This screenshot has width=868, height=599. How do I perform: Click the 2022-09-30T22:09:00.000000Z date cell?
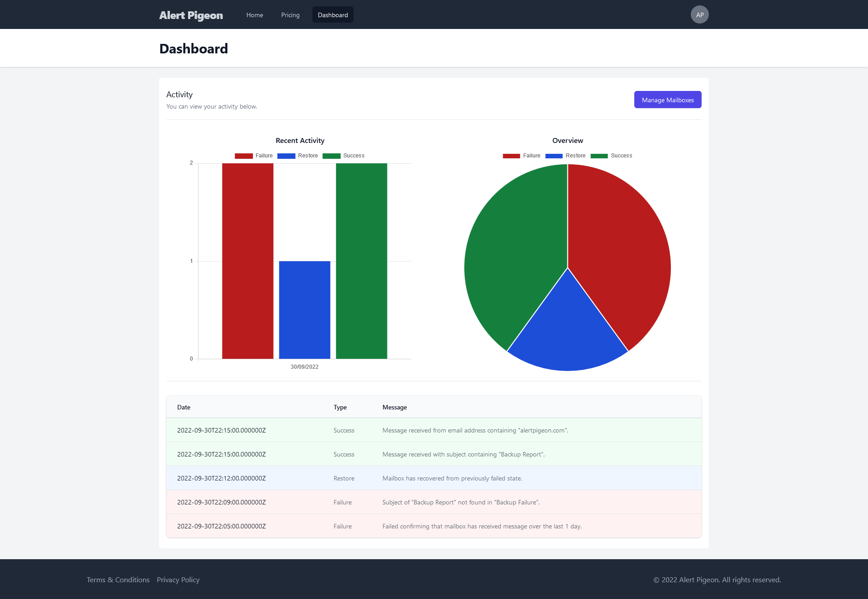pos(222,502)
